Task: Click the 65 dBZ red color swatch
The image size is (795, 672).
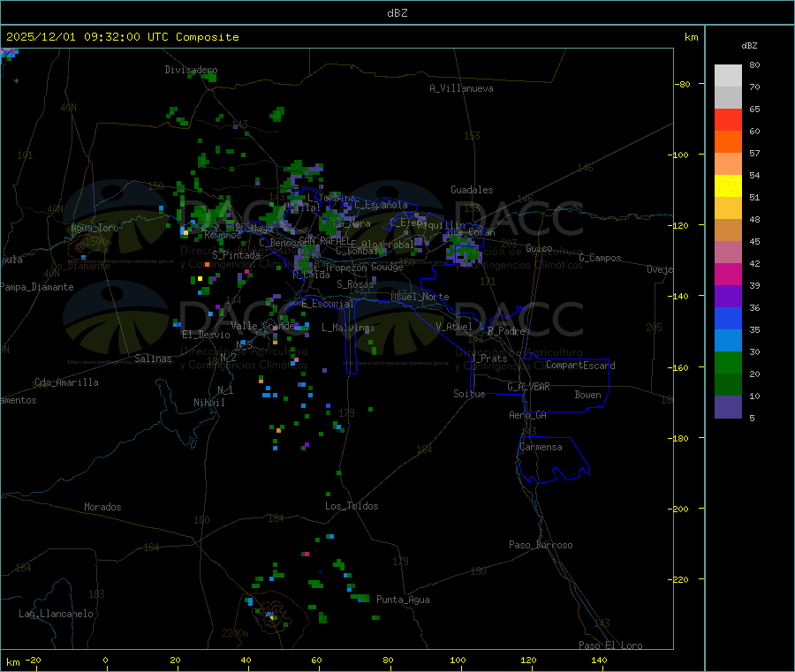Action: pos(728,119)
